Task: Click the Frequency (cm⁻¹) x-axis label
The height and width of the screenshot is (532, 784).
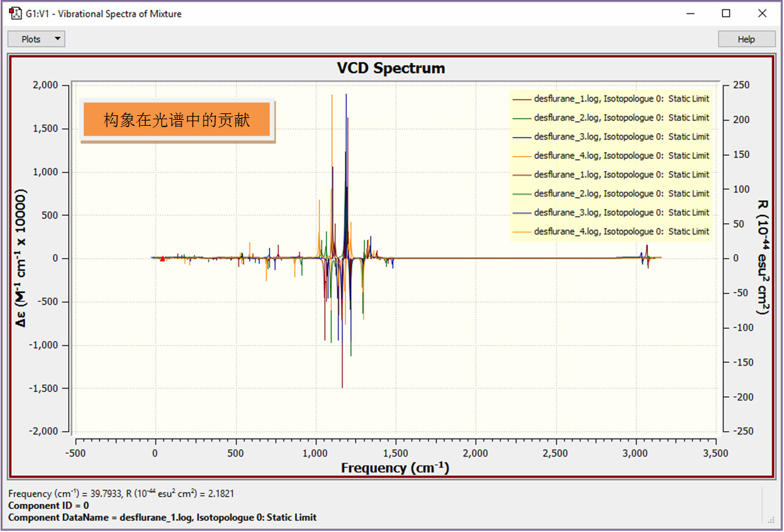Action: click(x=395, y=468)
